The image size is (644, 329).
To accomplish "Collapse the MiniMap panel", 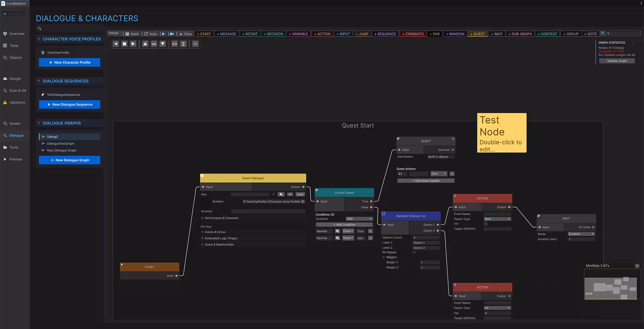I will click(x=637, y=266).
